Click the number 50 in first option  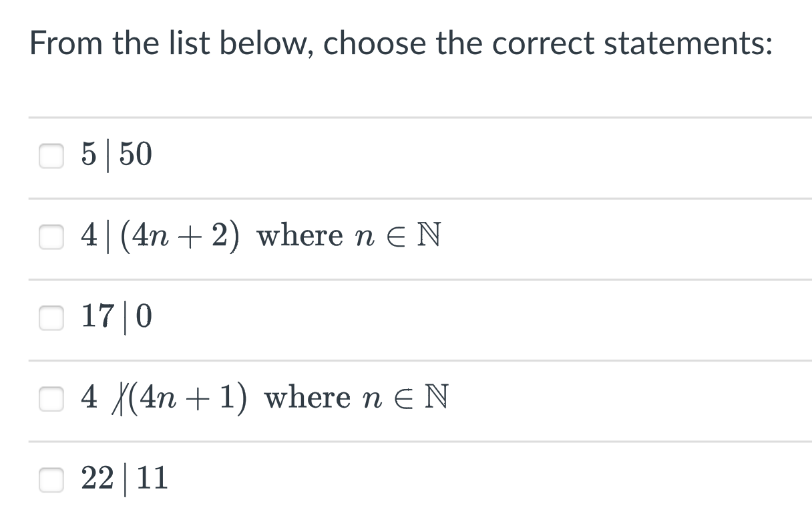136,155
